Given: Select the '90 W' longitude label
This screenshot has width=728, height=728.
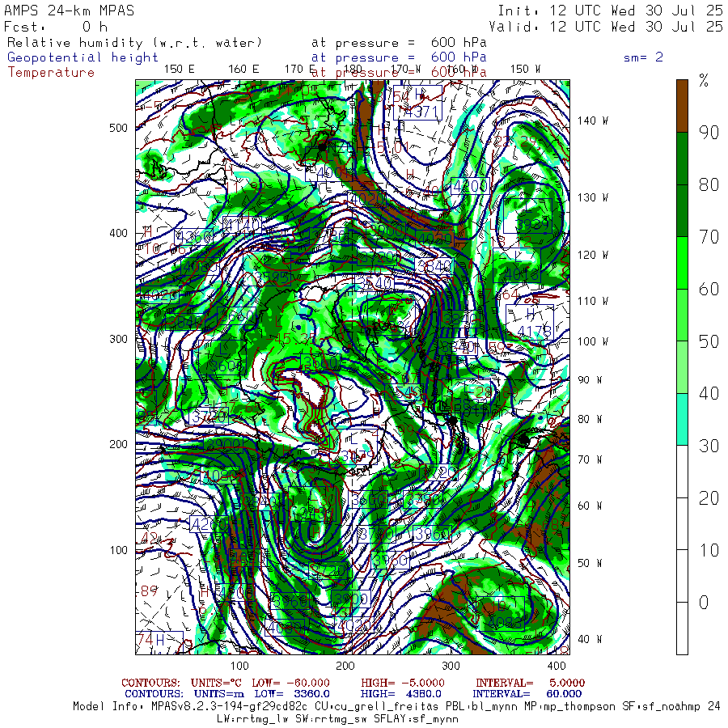Looking at the screenshot, I should (590, 380).
